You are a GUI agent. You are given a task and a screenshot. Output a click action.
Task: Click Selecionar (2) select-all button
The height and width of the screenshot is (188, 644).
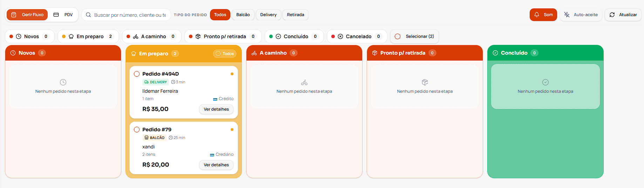coord(414,36)
